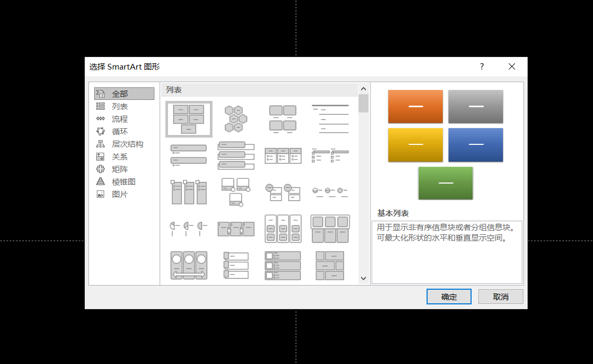This screenshot has width=593, height=364.
Task: Cancel the dialog with 取消
Action: [x=501, y=297]
